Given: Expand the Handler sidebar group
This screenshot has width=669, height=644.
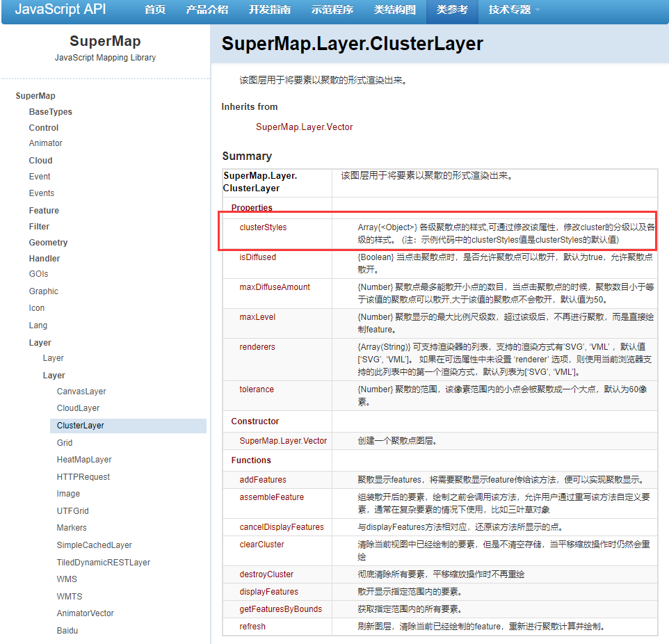Looking at the screenshot, I should click(45, 259).
